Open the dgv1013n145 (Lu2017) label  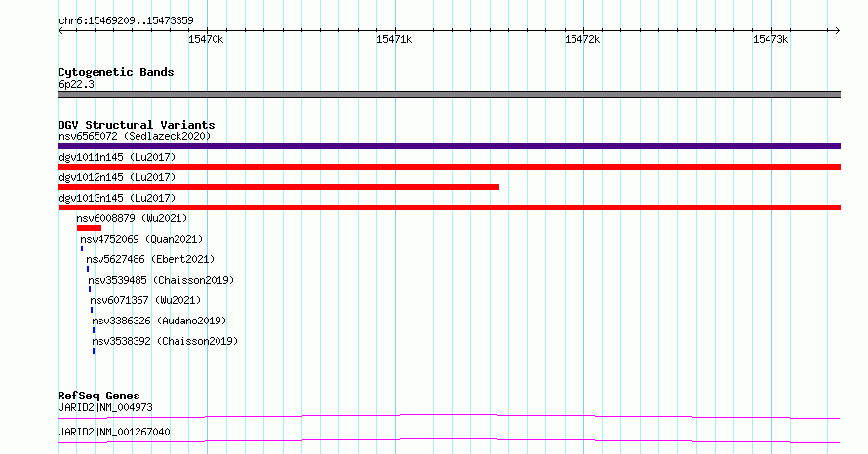click(117, 198)
